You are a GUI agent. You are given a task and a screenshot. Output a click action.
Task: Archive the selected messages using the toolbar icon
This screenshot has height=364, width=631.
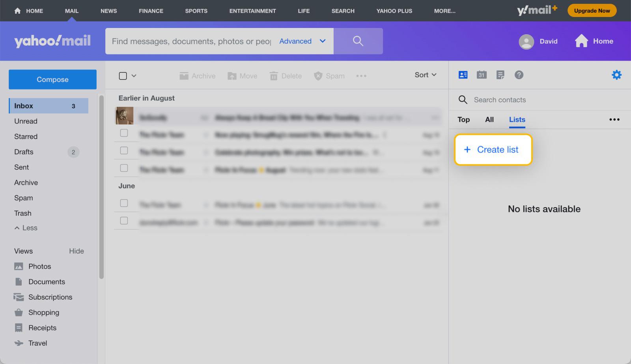pos(197,76)
